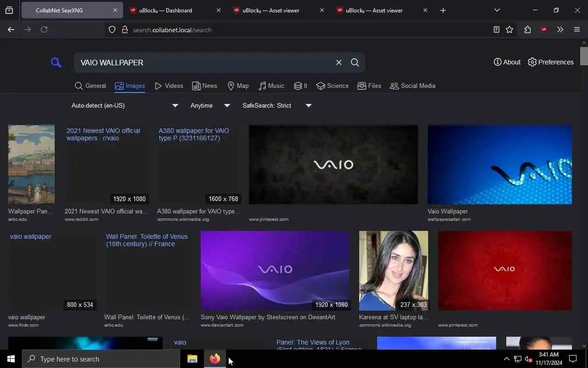Image resolution: width=588 pixels, height=368 pixels.
Task: Select the Images category tab
Action: [x=130, y=86]
